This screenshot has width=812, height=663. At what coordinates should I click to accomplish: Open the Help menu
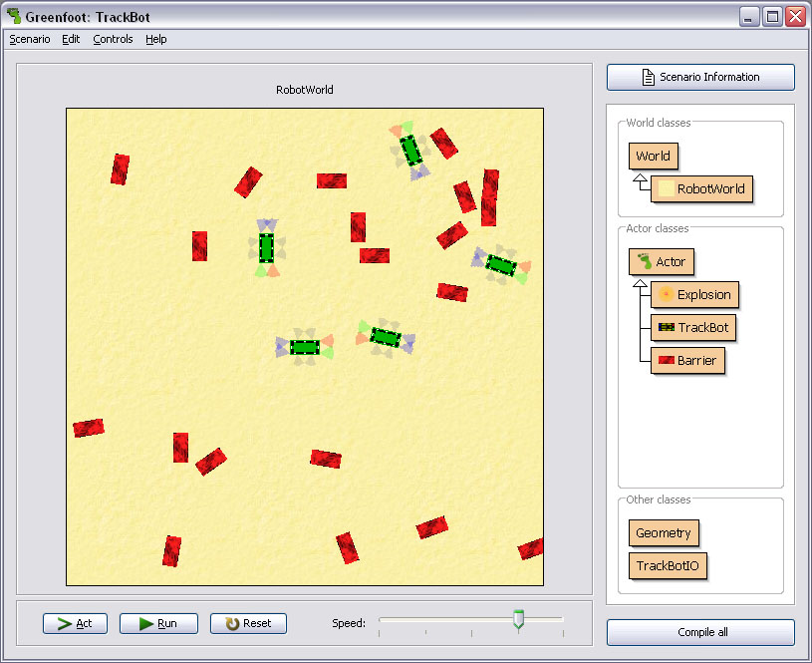coord(156,40)
